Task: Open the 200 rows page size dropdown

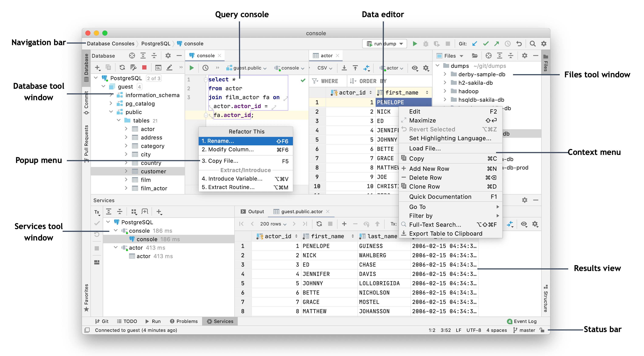Action: pos(273,224)
